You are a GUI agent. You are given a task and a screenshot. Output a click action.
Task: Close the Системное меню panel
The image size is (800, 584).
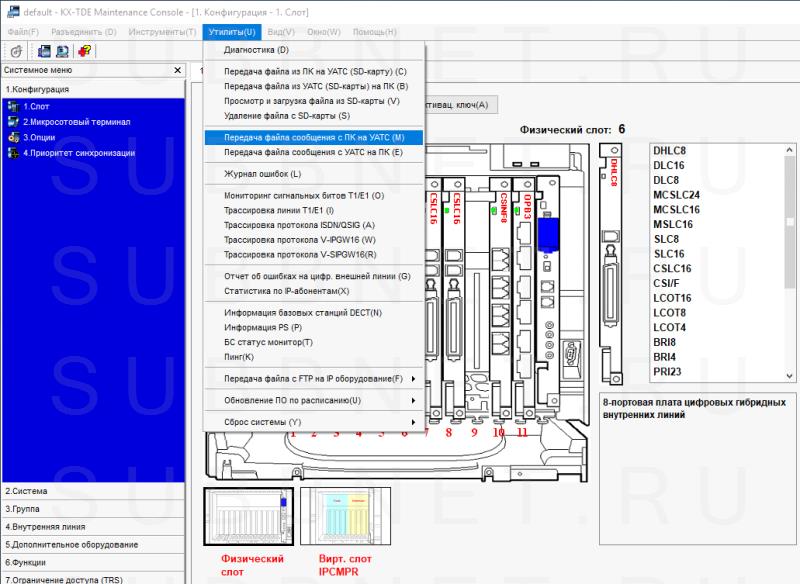click(178, 70)
